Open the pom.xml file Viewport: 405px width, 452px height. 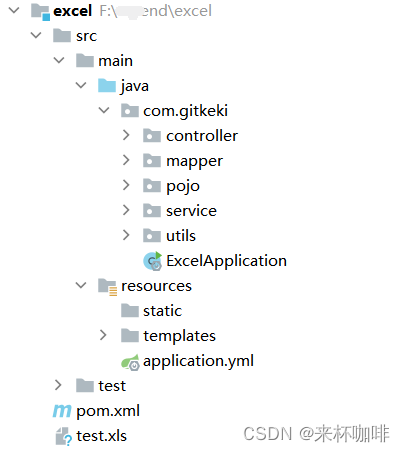tap(108, 411)
